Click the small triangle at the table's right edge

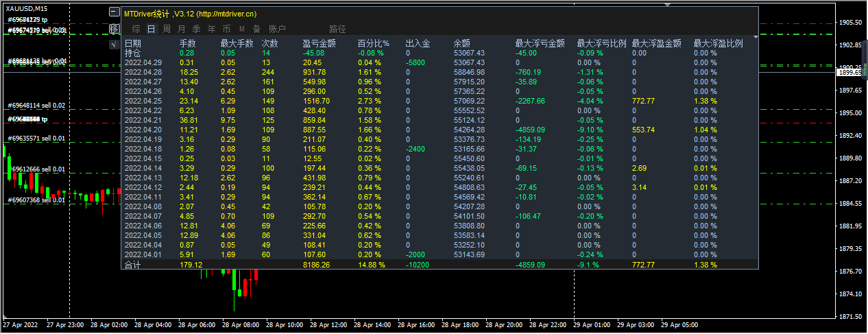(x=756, y=36)
